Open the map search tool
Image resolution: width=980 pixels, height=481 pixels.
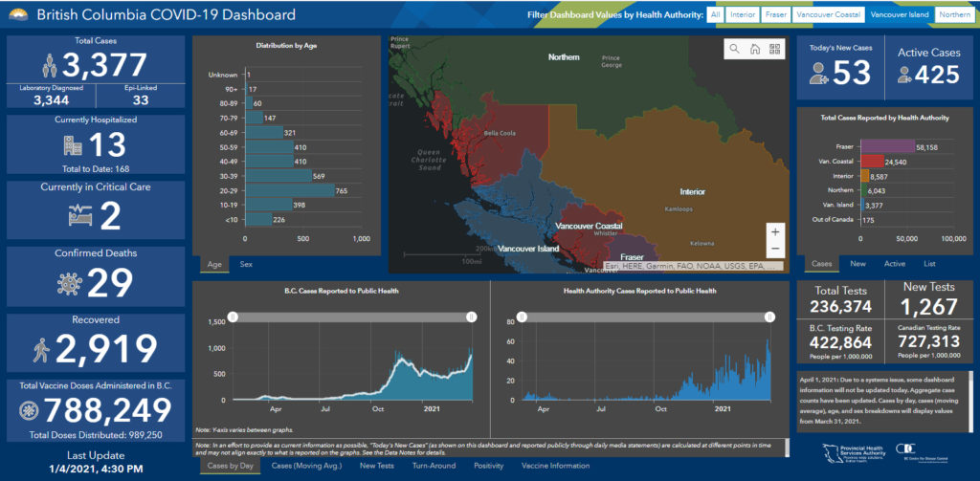[x=734, y=49]
